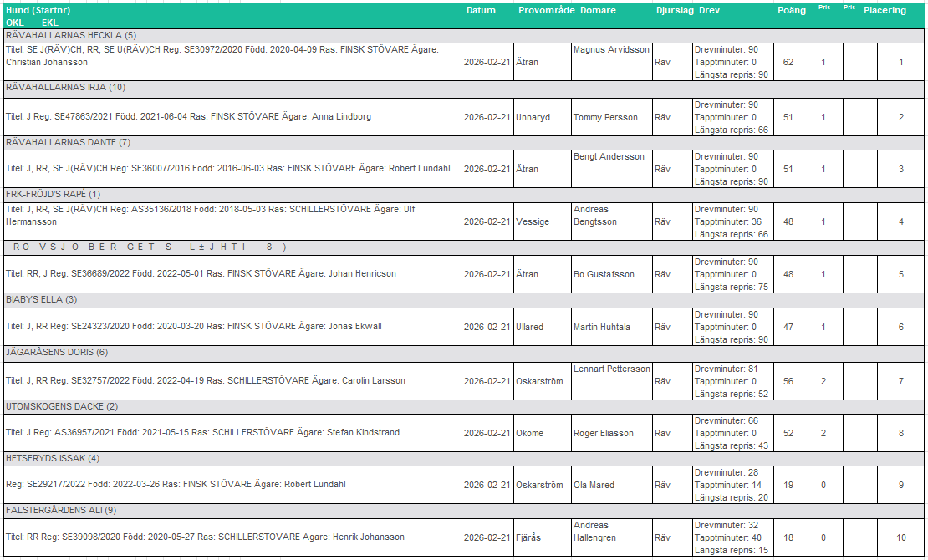
Task: Open the BIABYS ELLA (3) entry
Action: pyautogui.click(x=41, y=299)
